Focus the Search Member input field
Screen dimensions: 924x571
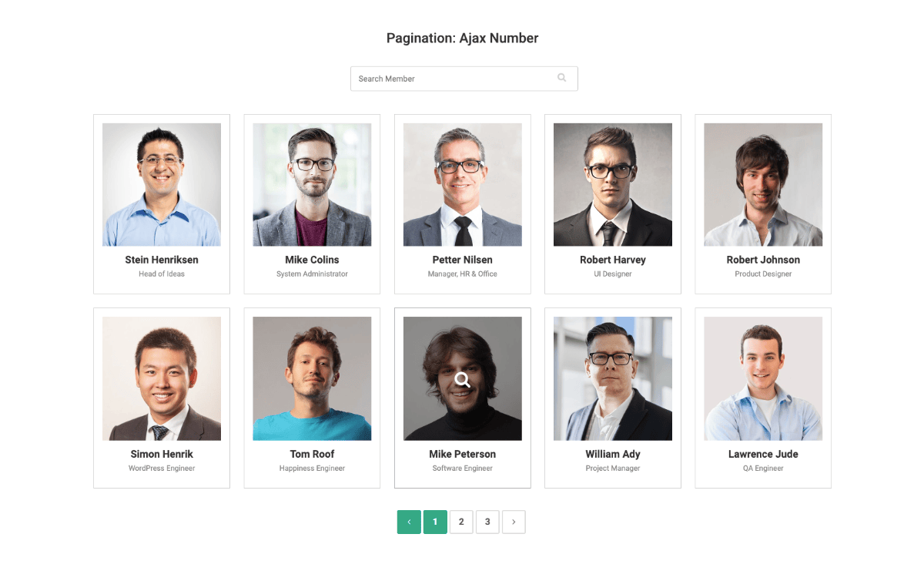(x=464, y=79)
